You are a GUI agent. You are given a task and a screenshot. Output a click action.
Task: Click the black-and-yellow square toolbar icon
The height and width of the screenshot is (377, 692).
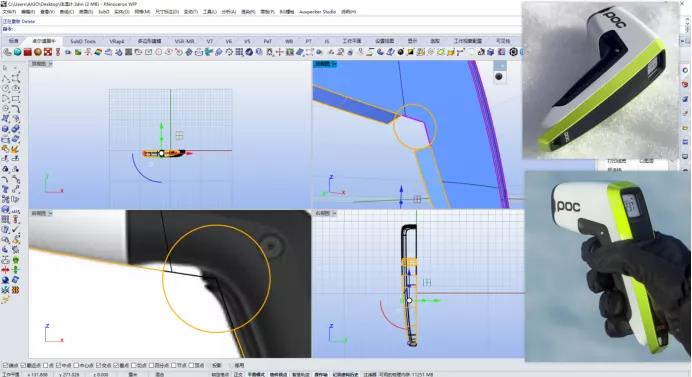[410, 52]
